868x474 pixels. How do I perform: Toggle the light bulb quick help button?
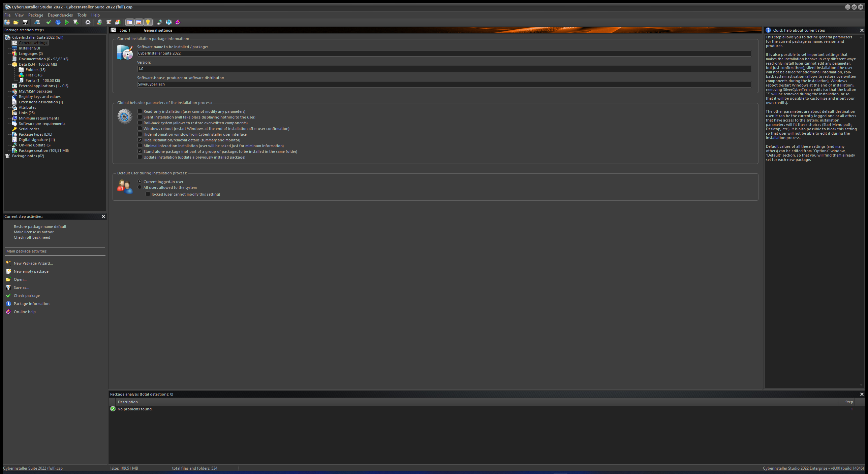148,22
